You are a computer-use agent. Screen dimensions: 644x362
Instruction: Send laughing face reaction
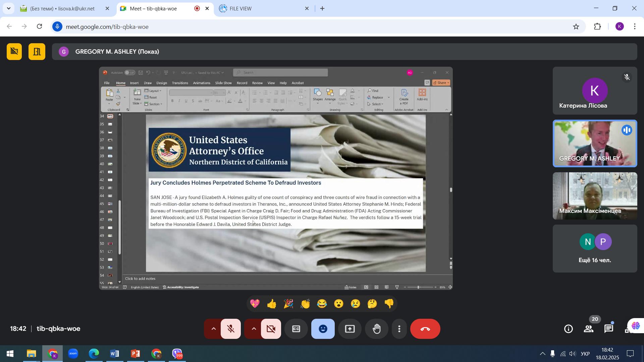(322, 304)
